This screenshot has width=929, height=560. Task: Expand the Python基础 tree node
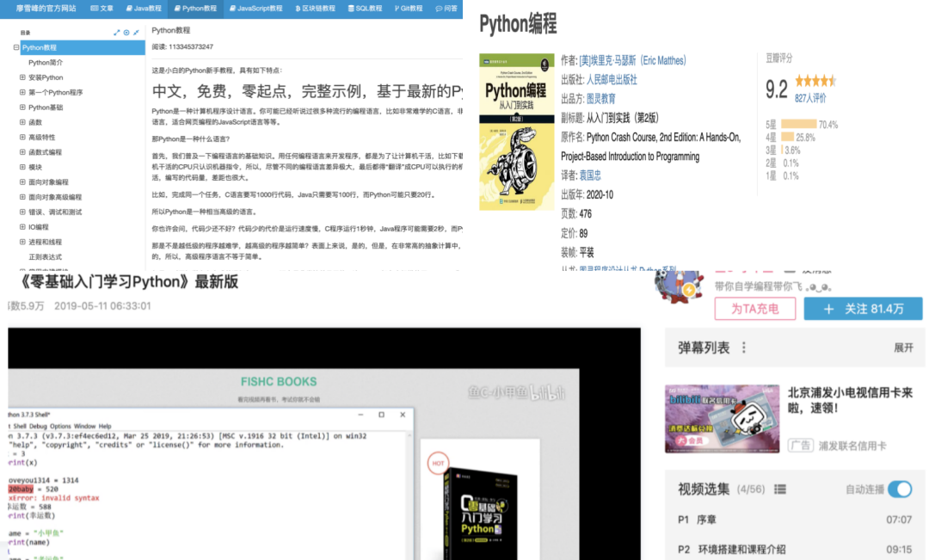pos(22,108)
